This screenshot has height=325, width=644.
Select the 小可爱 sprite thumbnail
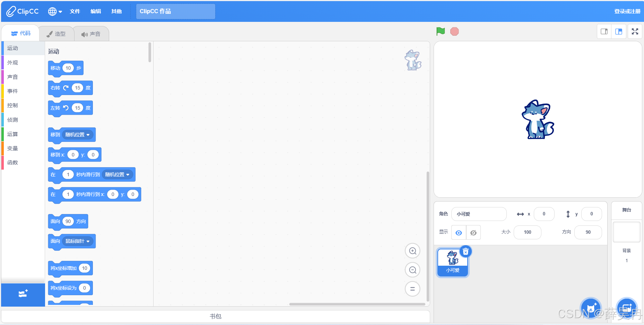coord(453,263)
